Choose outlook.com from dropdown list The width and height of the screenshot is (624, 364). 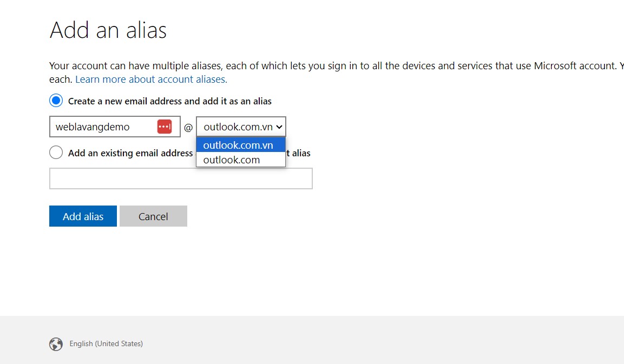click(x=240, y=160)
